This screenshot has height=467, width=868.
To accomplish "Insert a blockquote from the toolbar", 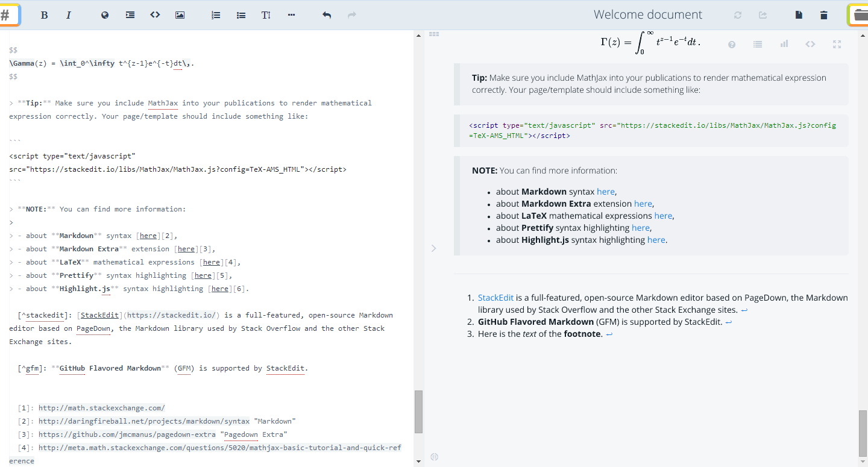I will (x=130, y=15).
